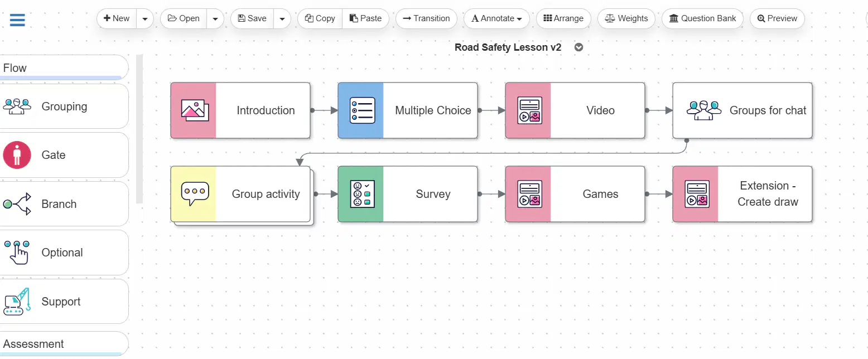Select the Groups for chat label
This screenshot has height=359, width=868.
[768, 110]
